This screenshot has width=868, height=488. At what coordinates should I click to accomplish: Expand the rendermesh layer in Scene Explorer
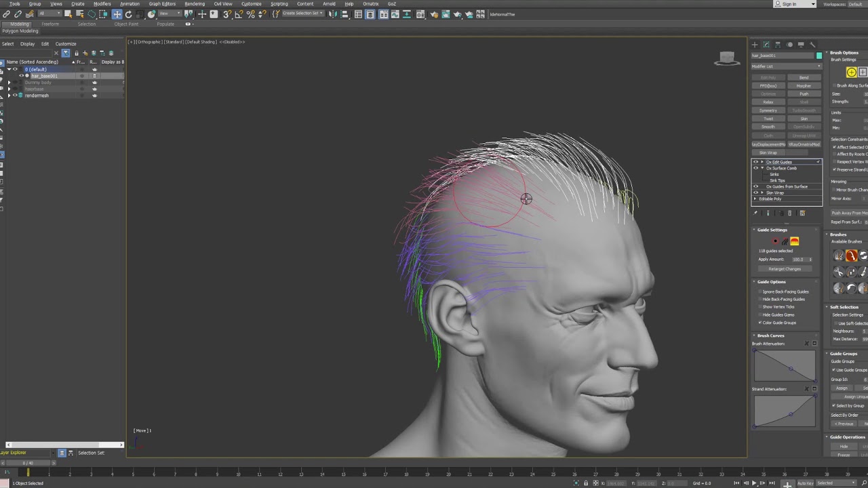point(9,96)
